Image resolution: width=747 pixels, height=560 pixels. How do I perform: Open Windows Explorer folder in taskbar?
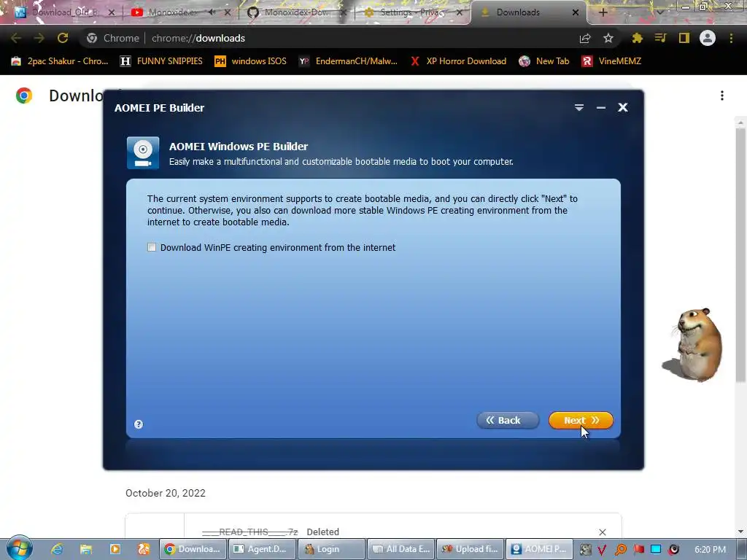pos(86,549)
